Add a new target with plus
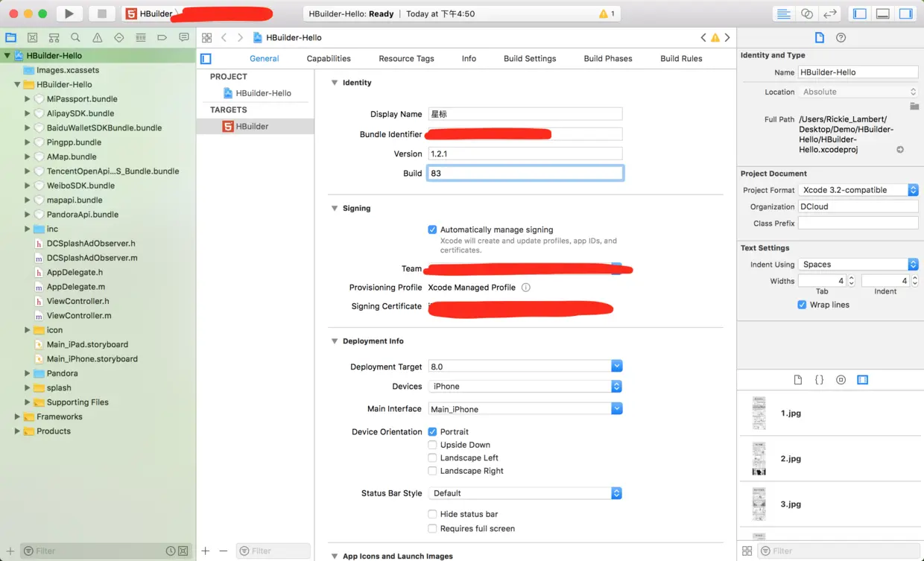The height and width of the screenshot is (561, 924). (206, 551)
